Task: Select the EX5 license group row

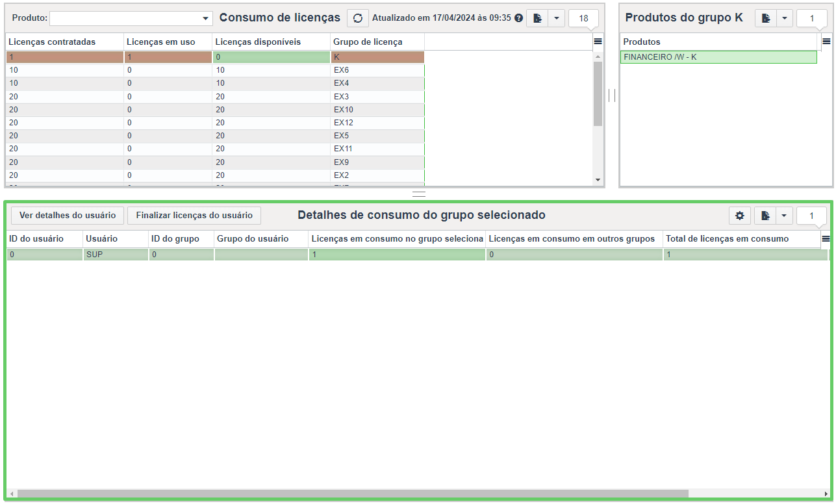Action: click(x=215, y=136)
